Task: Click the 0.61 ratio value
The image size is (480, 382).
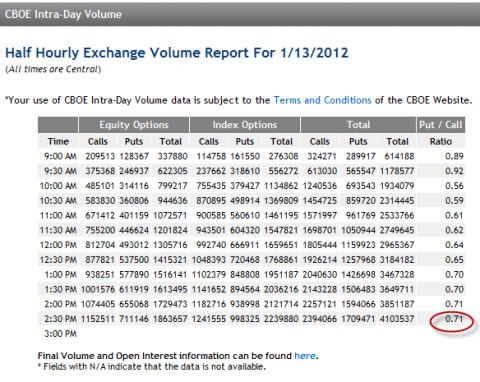Action: (454, 215)
